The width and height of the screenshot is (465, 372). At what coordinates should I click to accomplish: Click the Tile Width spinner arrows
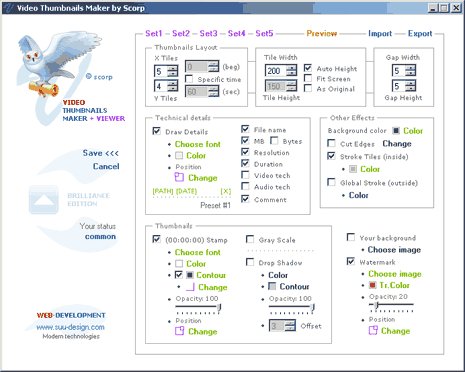291,70
